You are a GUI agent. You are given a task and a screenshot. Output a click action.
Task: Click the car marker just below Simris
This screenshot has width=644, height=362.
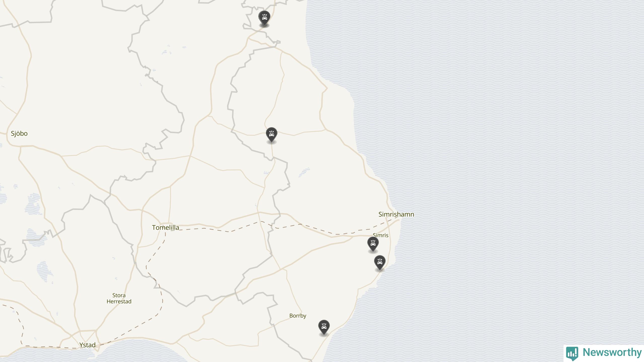pyautogui.click(x=373, y=244)
